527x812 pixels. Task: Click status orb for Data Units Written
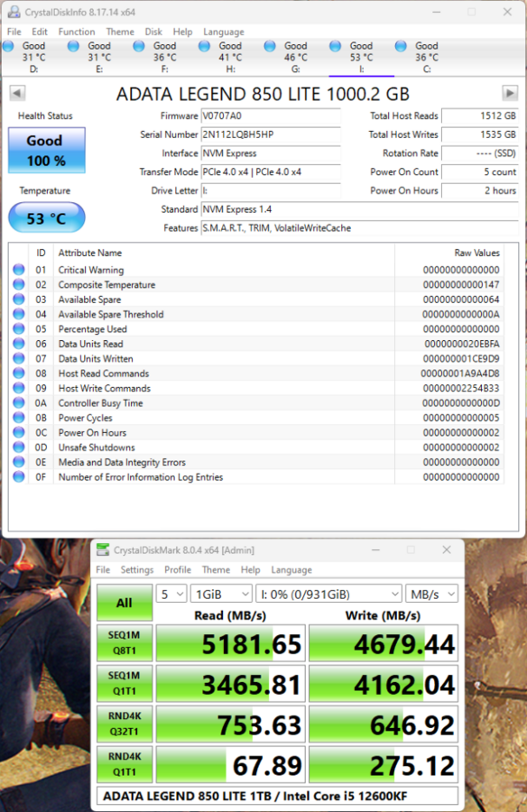[x=19, y=358]
